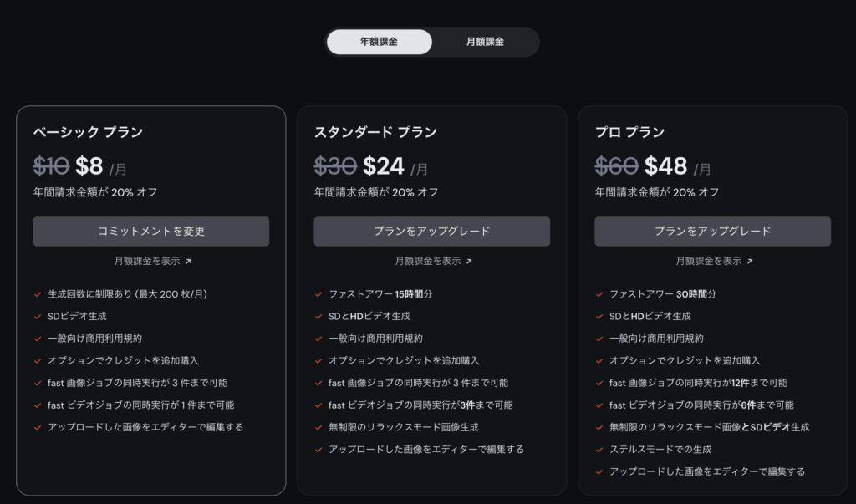Click the プロ プラン $48 price
Screen dimensions: 856x504
tap(665, 166)
